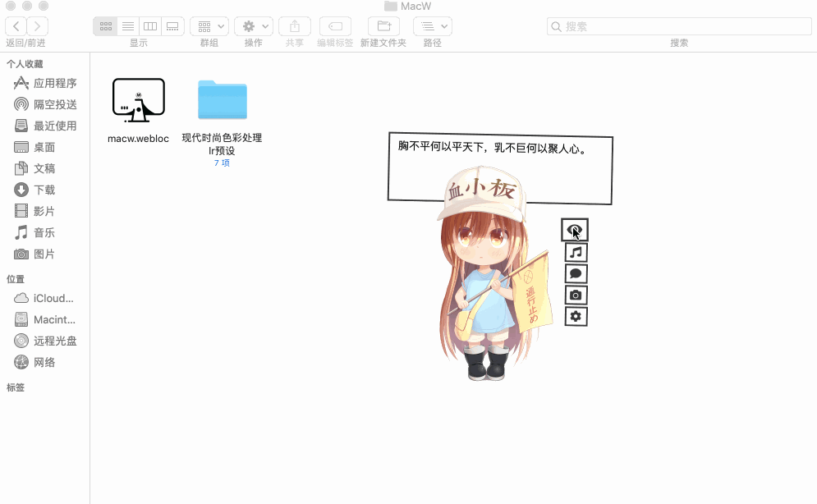Click the character's speech bubble text
The height and width of the screenshot is (504, 817).
493,148
